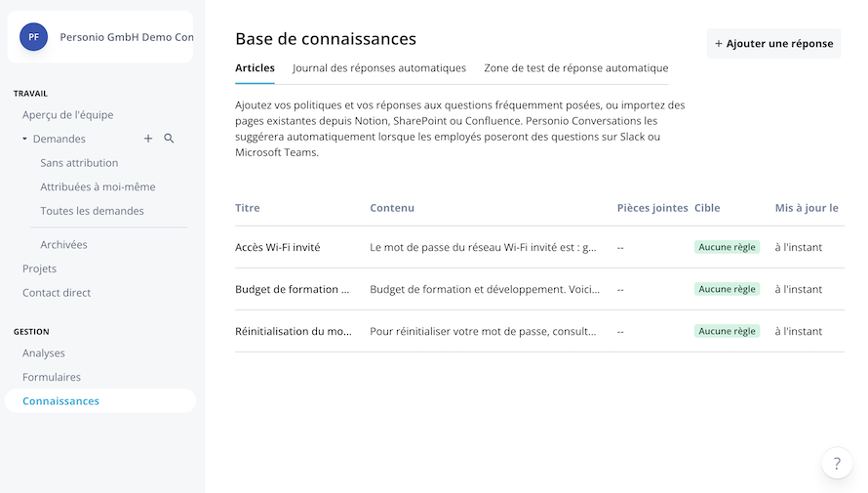The height and width of the screenshot is (493, 868).
Task: Click the search icon beside Demandes
Action: pyautogui.click(x=169, y=139)
